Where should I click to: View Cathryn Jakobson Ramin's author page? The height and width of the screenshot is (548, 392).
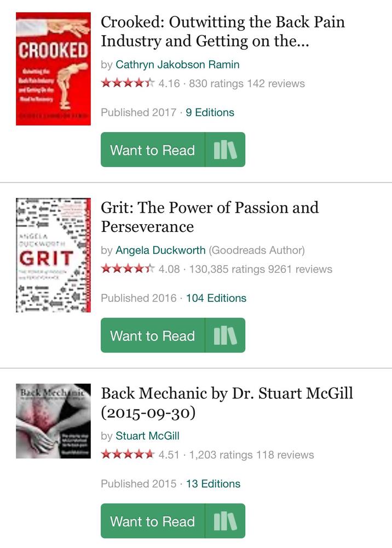pos(177,64)
